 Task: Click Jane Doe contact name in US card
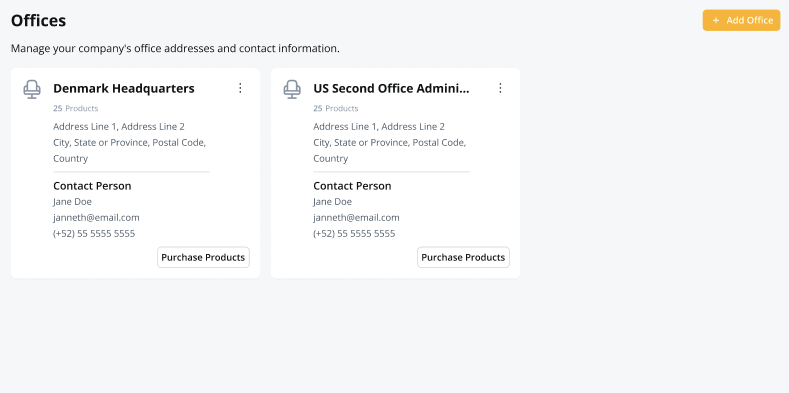(333, 202)
